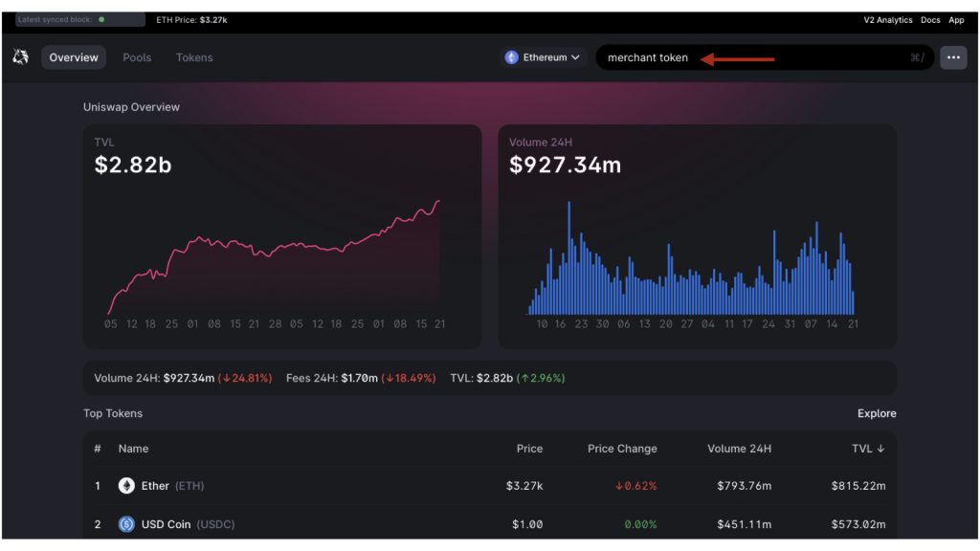The image size is (980, 551).
Task: Click the TVL $2.82b value
Action: point(132,165)
